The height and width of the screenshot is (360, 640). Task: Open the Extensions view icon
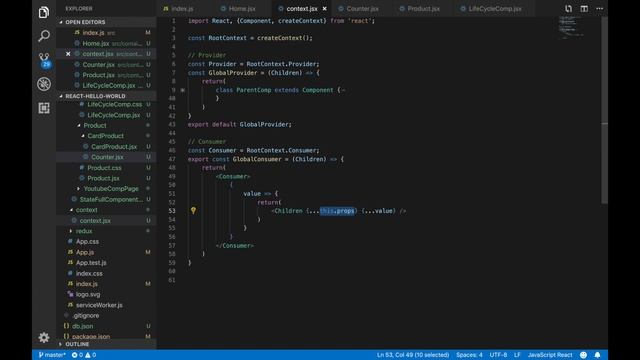pyautogui.click(x=44, y=108)
